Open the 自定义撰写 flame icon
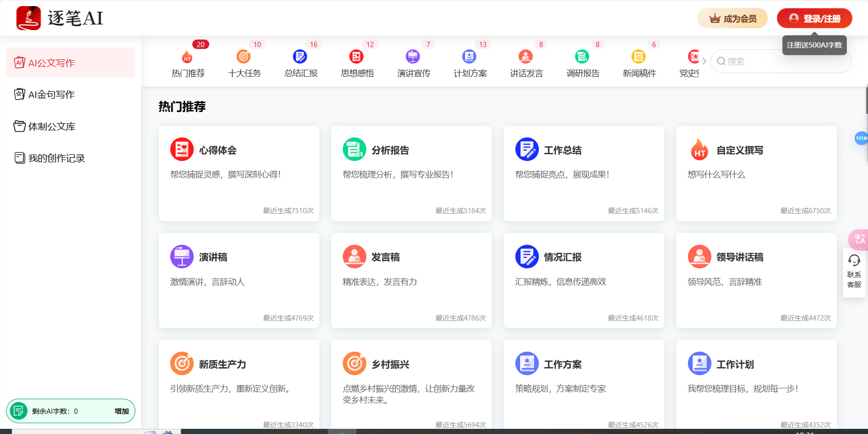This screenshot has width=868, height=434. (x=699, y=150)
